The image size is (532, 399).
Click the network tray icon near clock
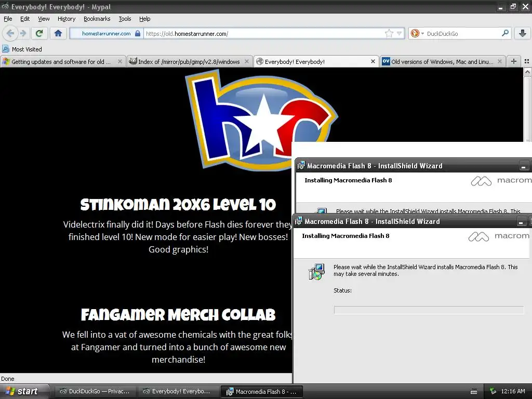[493, 391]
